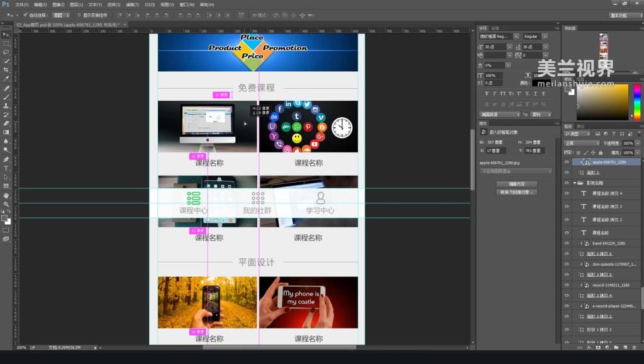Click the 转换为链接对象 button

point(516,192)
